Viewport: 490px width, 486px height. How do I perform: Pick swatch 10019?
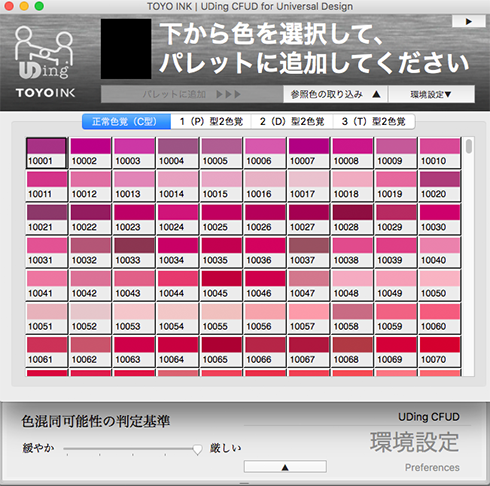(x=396, y=186)
